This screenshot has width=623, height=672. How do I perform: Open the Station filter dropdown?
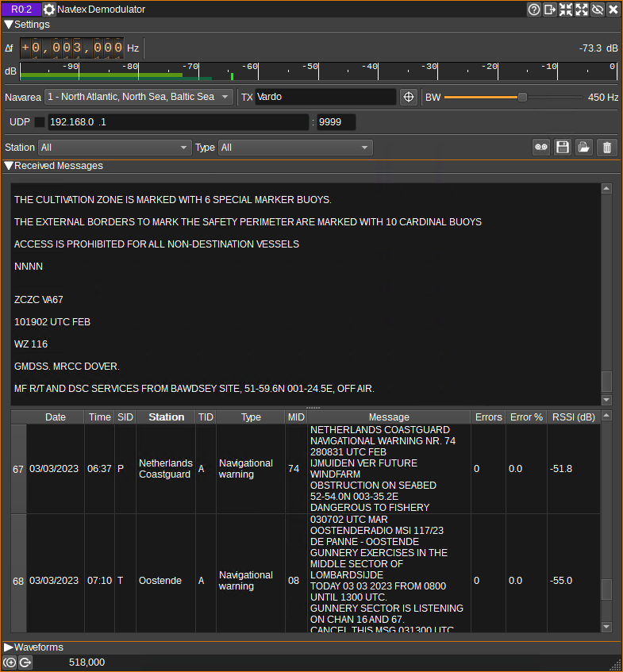pos(114,148)
